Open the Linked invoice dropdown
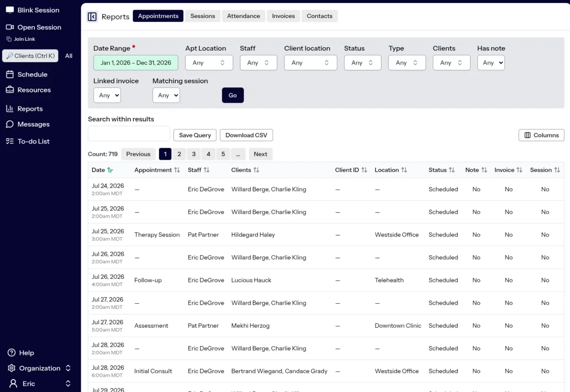This screenshot has width=570, height=392. tap(107, 95)
